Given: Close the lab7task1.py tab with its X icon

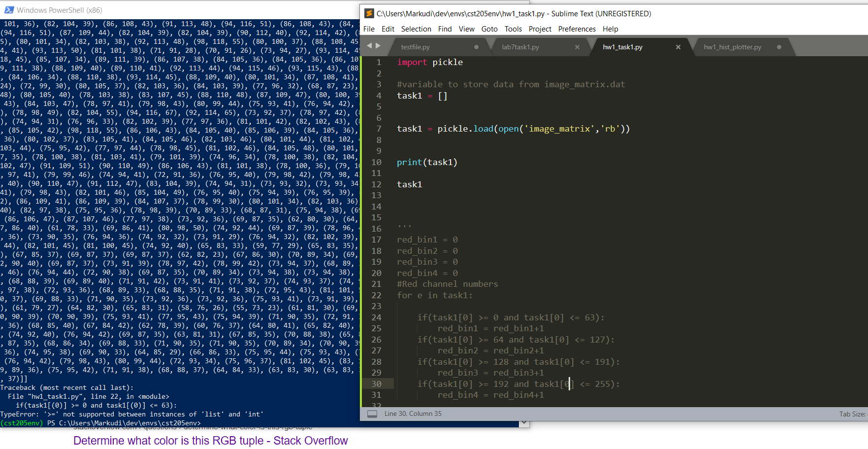Looking at the screenshot, I should pos(577,47).
